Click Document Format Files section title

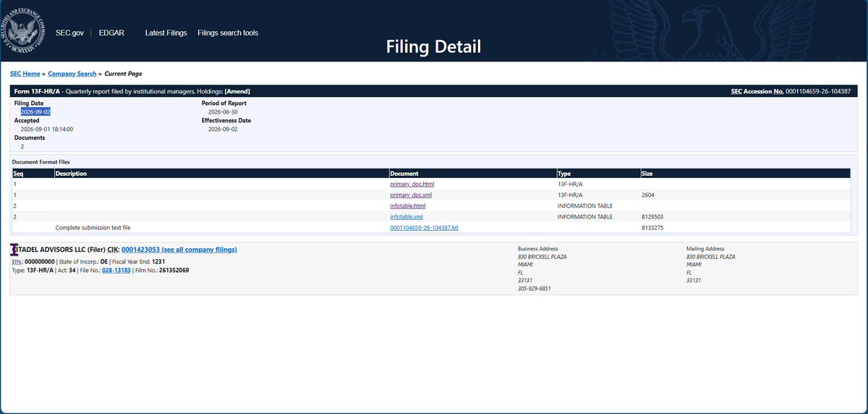click(41, 162)
